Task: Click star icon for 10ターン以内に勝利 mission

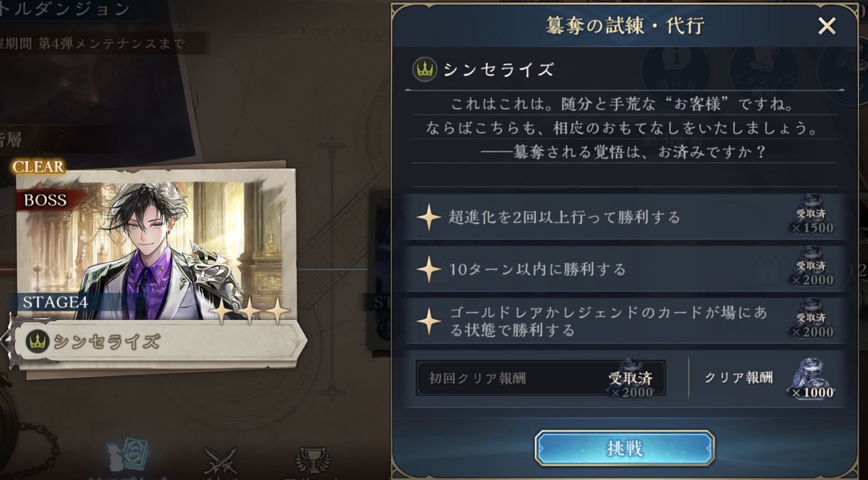Action: (429, 269)
